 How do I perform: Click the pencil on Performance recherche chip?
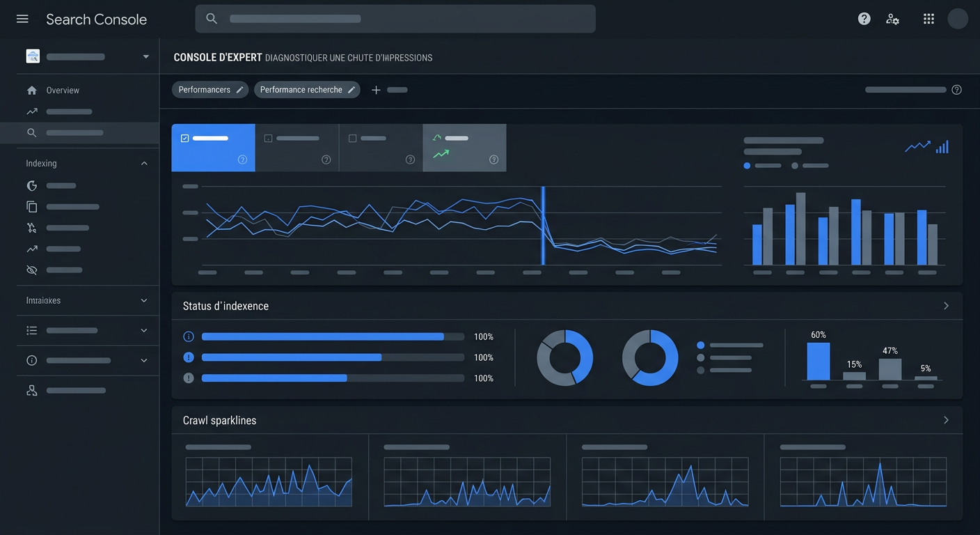point(351,90)
